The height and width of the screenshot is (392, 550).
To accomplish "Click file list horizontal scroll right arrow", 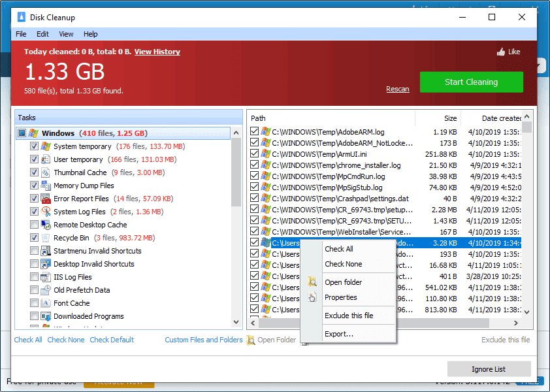I will tap(515, 323).
